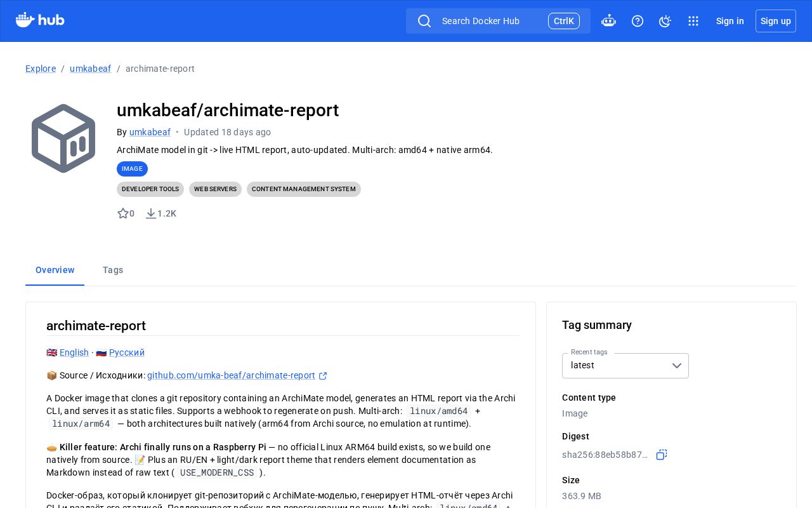This screenshot has height=508, width=812.
Task: Click the archimate-report repository cube logo
Action: pos(63,138)
